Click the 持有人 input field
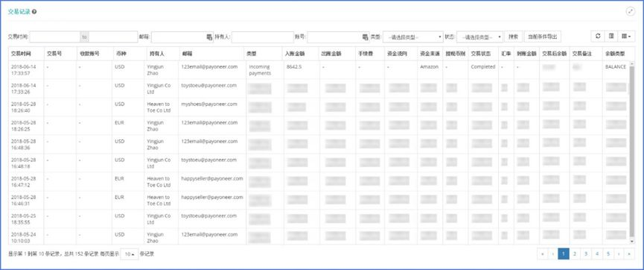The width and height of the screenshot is (644, 270). pyautogui.click(x=263, y=37)
